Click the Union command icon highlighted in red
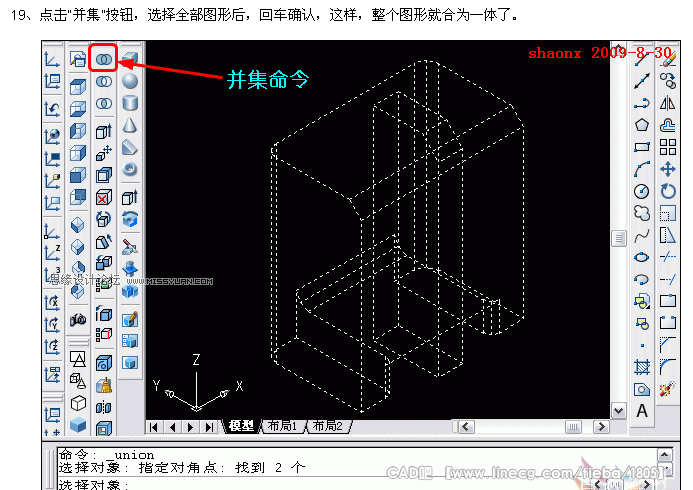Screen dimensions: 693x490 [x=103, y=59]
